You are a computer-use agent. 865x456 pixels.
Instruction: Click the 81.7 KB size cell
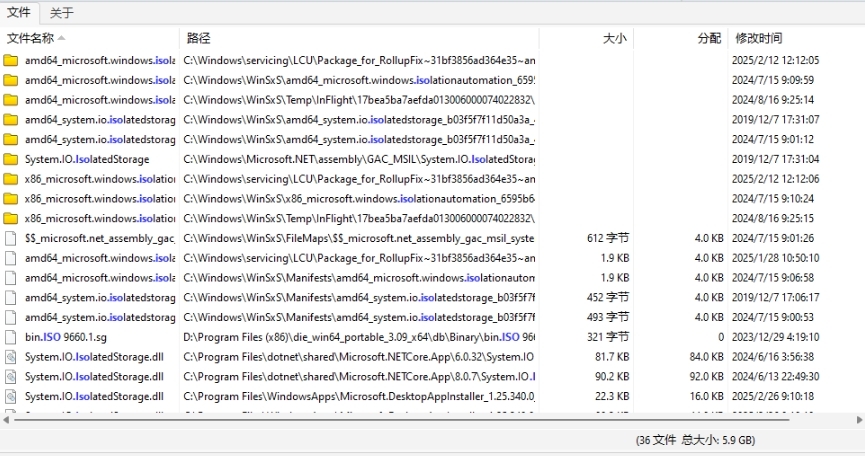pyautogui.click(x=612, y=357)
